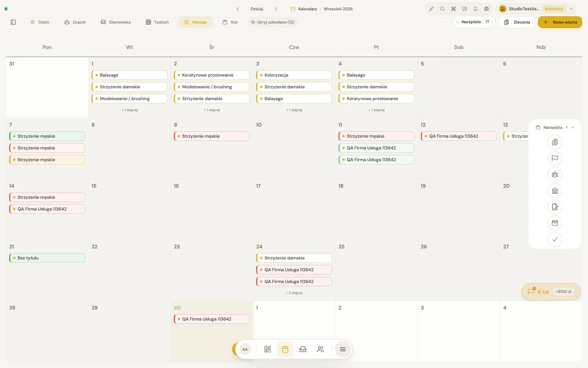588x368 pixels.
Task: Collapse the Narzędzia 7 side panel
Action: pos(555,127)
